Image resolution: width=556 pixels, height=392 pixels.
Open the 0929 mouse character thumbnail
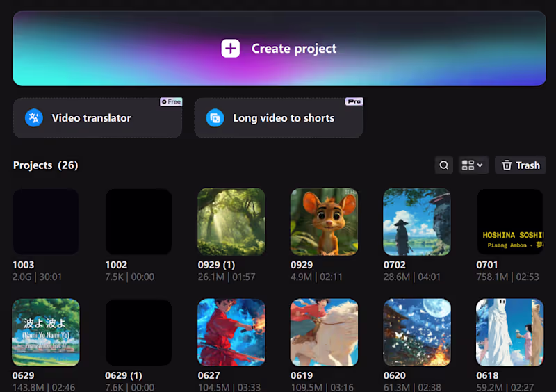[x=324, y=222]
